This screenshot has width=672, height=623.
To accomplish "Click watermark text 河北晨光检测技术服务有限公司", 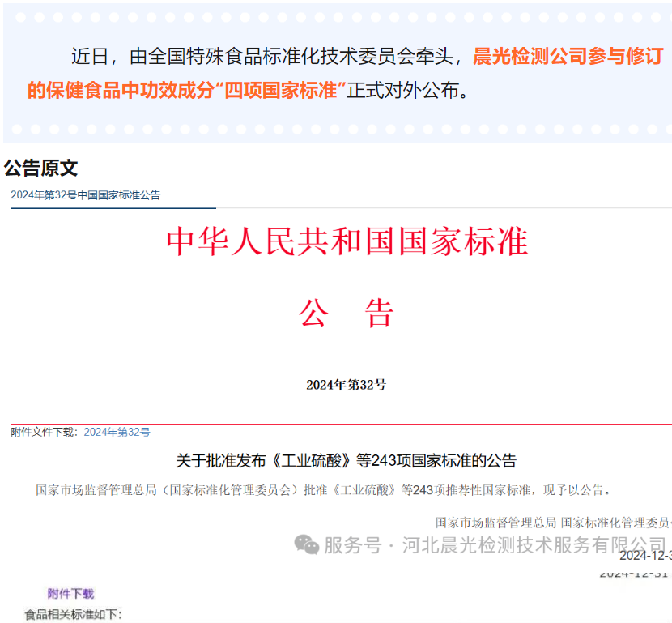I will (534, 545).
